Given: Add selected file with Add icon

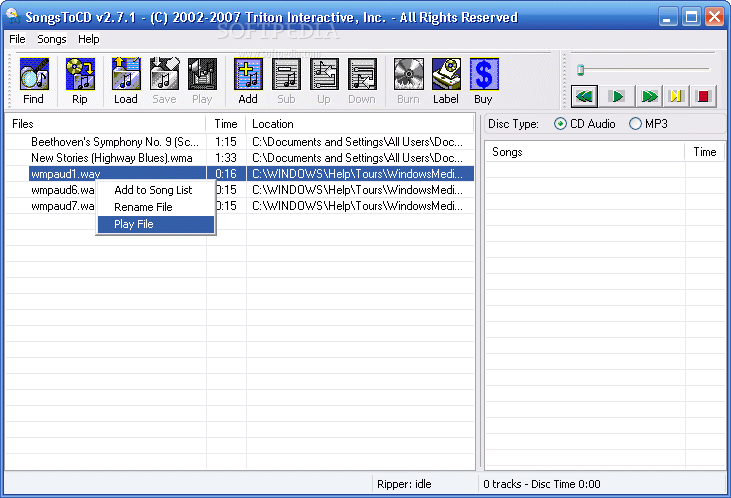Looking at the screenshot, I should [248, 81].
